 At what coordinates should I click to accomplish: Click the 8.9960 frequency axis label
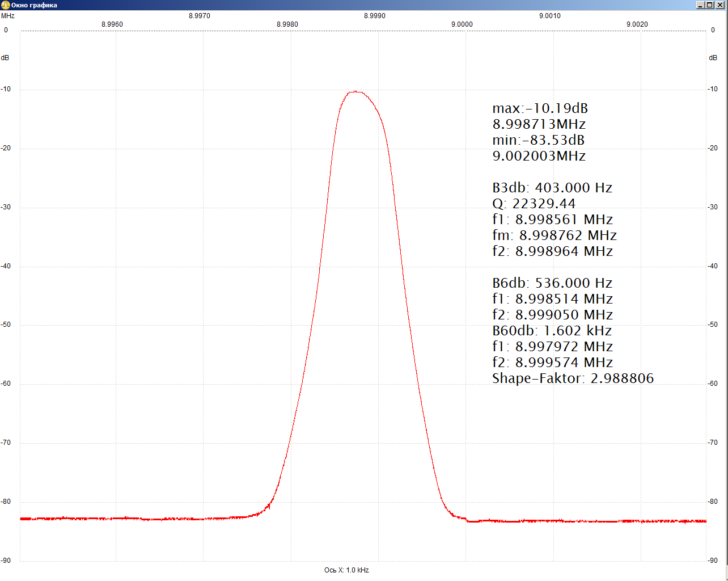coord(112,24)
